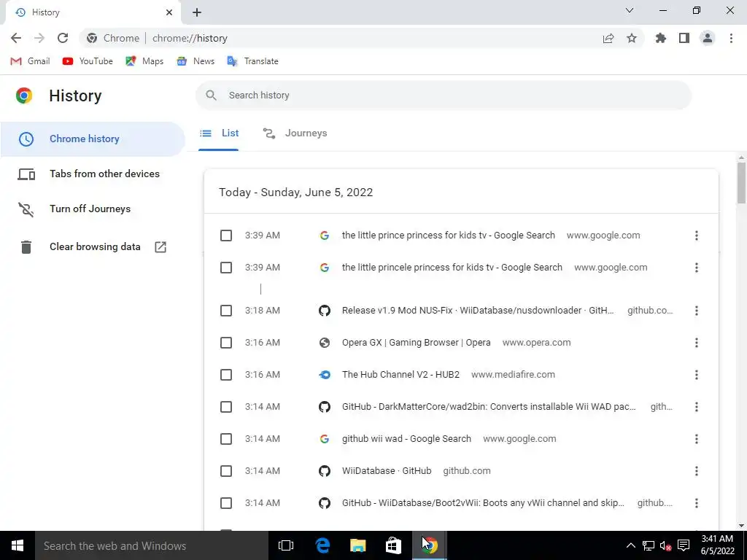Screen dimensions: 747x560
Task: Select Chrome history in the sidebar
Action: 93,139
